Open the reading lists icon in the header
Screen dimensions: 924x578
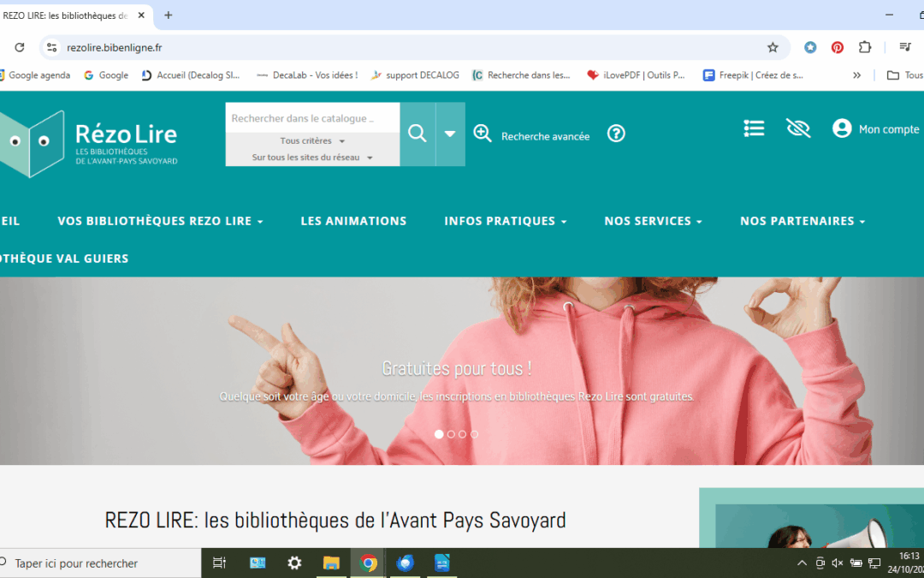click(753, 128)
